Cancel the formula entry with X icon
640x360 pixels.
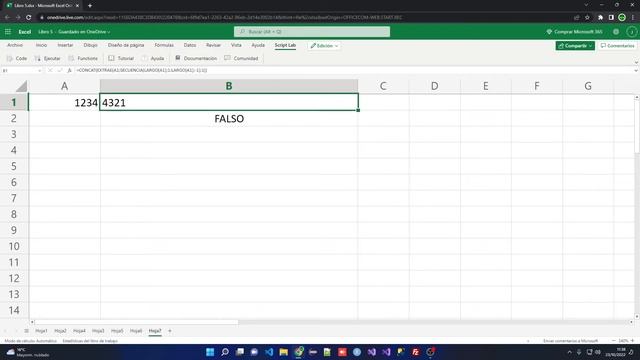click(50, 71)
